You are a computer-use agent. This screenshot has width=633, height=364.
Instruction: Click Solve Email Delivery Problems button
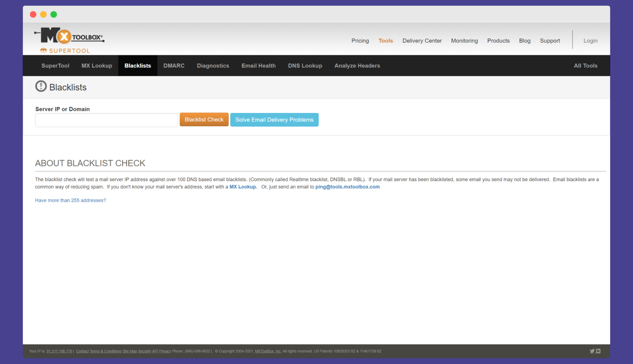point(275,120)
